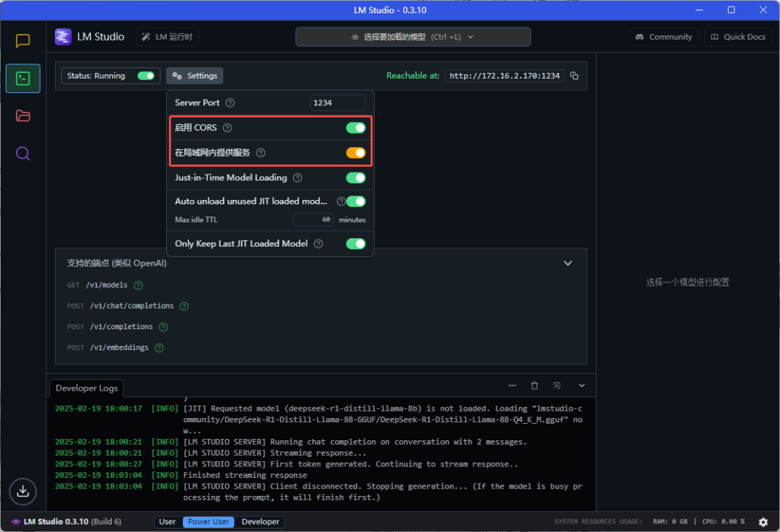Toggle 在局域网内提供服务 switch
Screen dimensions: 780x532
[x=355, y=152]
